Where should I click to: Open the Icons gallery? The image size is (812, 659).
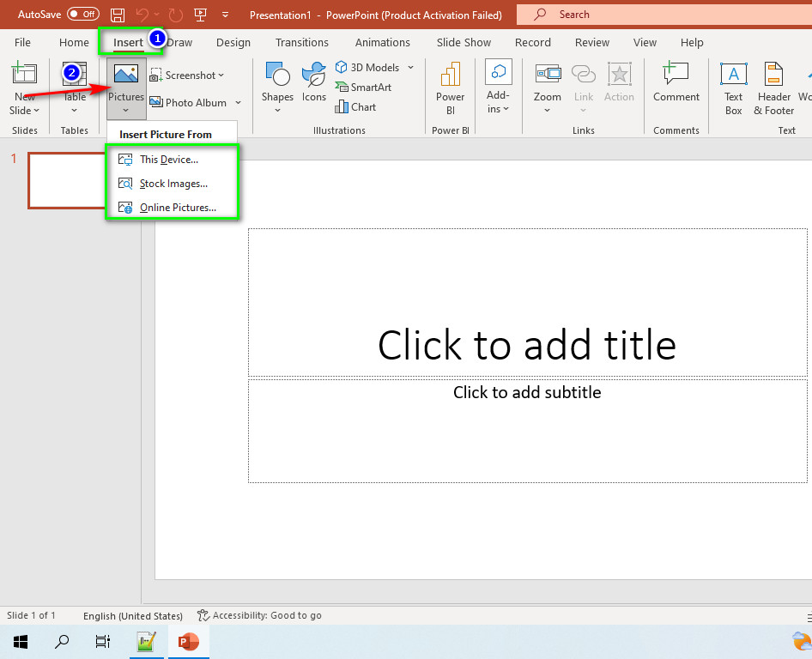314,82
